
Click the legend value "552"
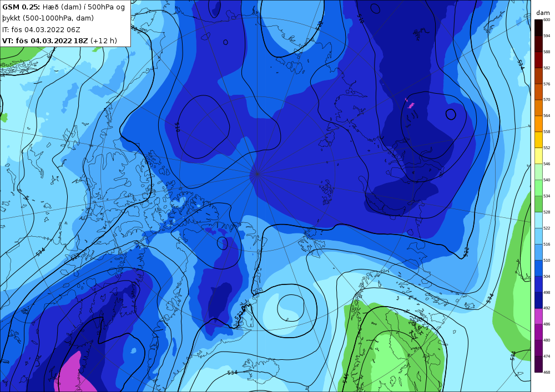(x=547, y=147)
